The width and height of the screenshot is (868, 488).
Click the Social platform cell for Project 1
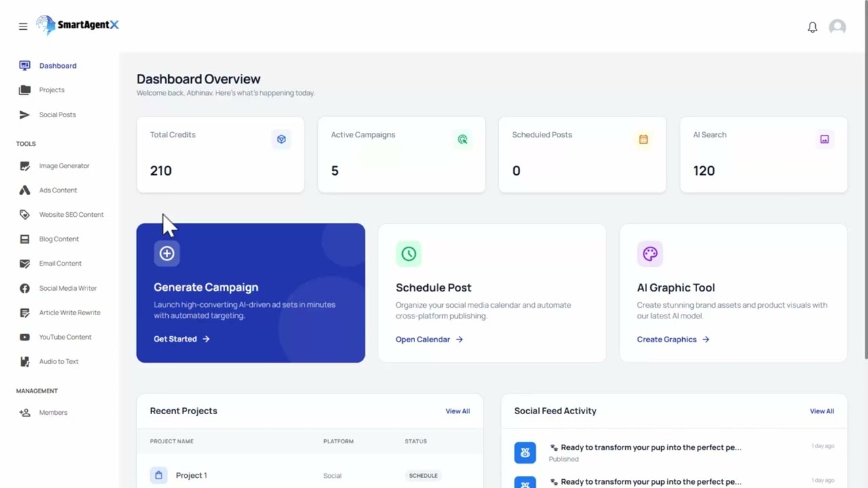point(332,475)
